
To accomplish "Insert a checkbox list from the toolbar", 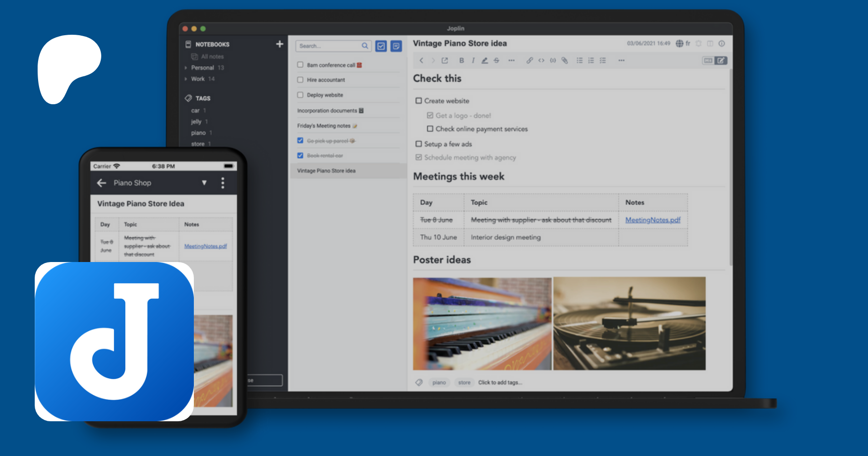I will (602, 60).
